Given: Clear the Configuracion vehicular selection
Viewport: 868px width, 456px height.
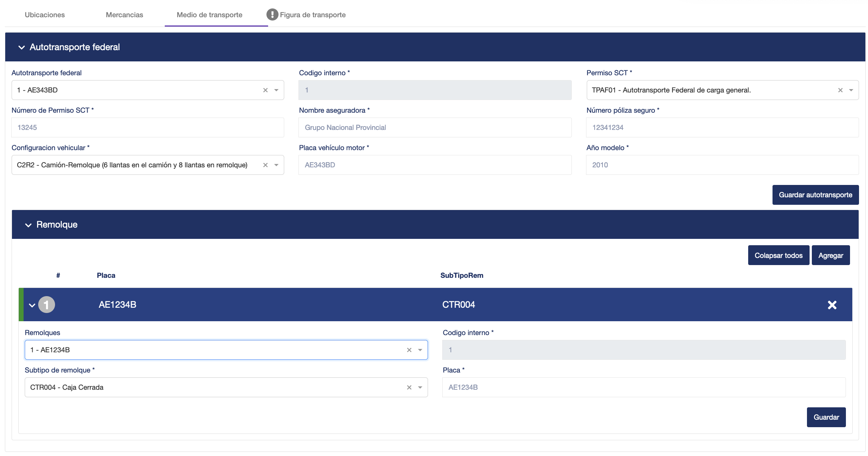Looking at the screenshot, I should 265,165.
